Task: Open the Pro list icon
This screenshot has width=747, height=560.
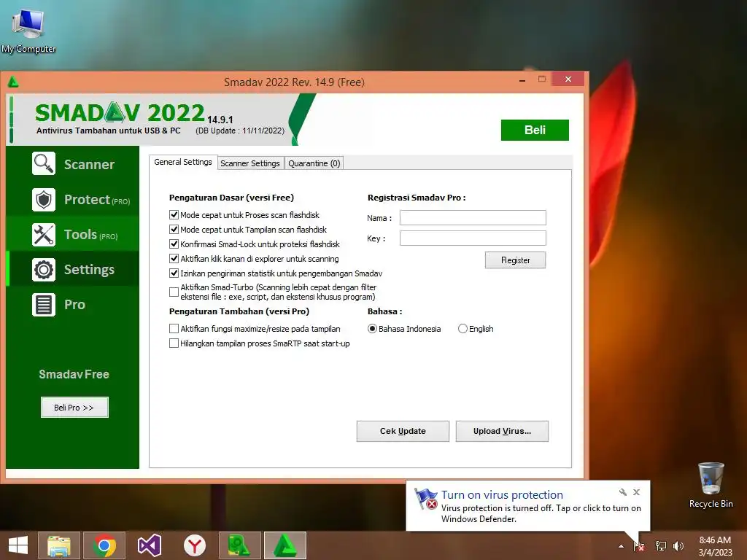Action: [x=44, y=305]
